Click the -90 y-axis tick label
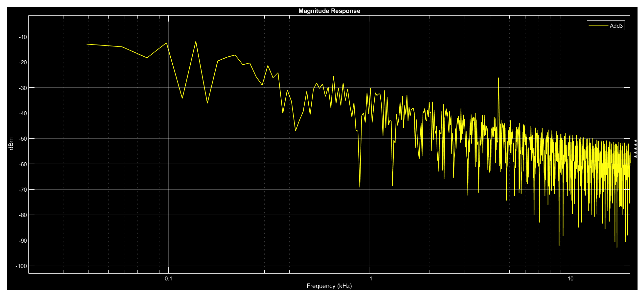Viewport: 644px width, 296px height. (x=23, y=240)
